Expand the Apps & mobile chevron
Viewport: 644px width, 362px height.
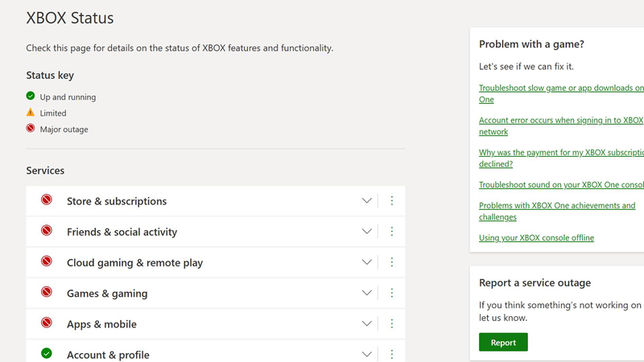[367, 324]
